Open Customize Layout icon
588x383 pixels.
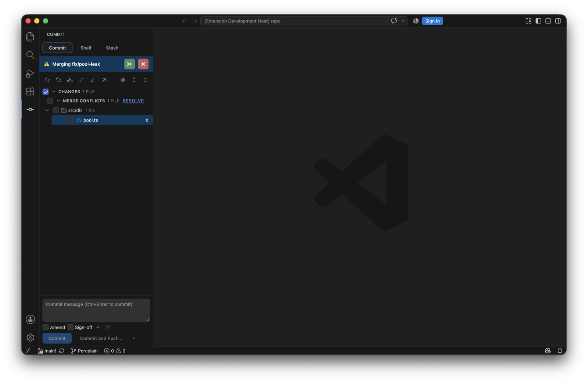tap(528, 21)
